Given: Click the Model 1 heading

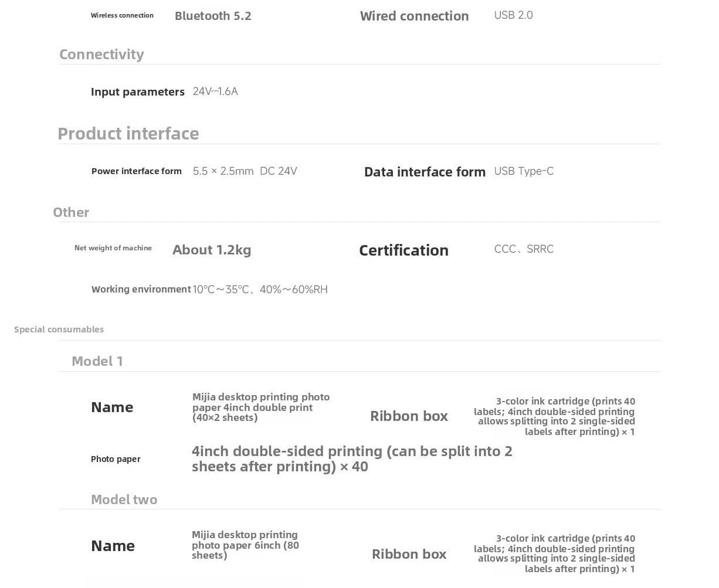Looking at the screenshot, I should click(x=97, y=361).
